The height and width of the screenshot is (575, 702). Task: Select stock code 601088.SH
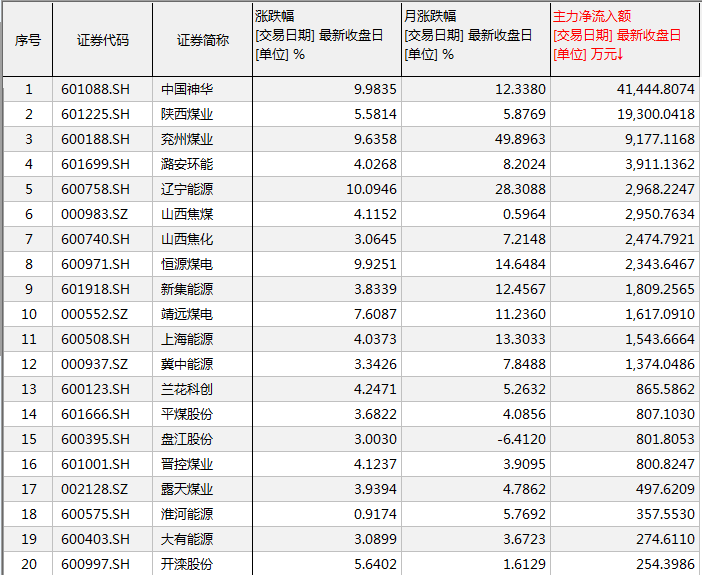95,89
